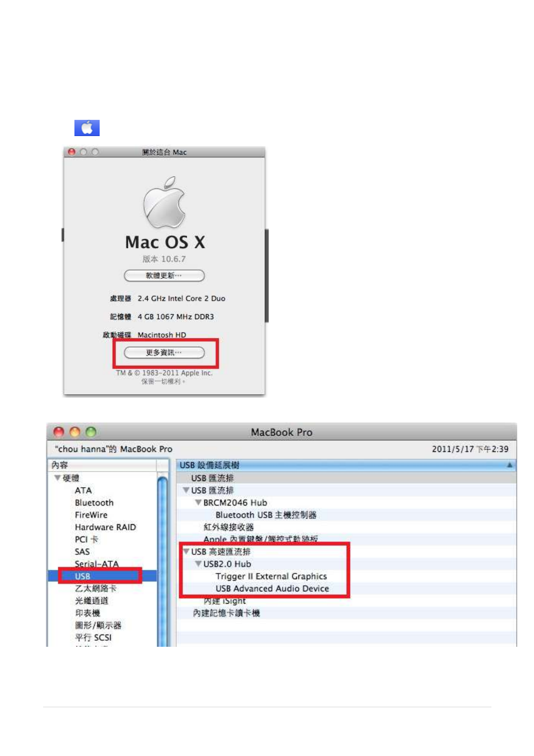Click version text 版本 10.6.7
Viewport: 534px width, 756px height.
(164, 259)
